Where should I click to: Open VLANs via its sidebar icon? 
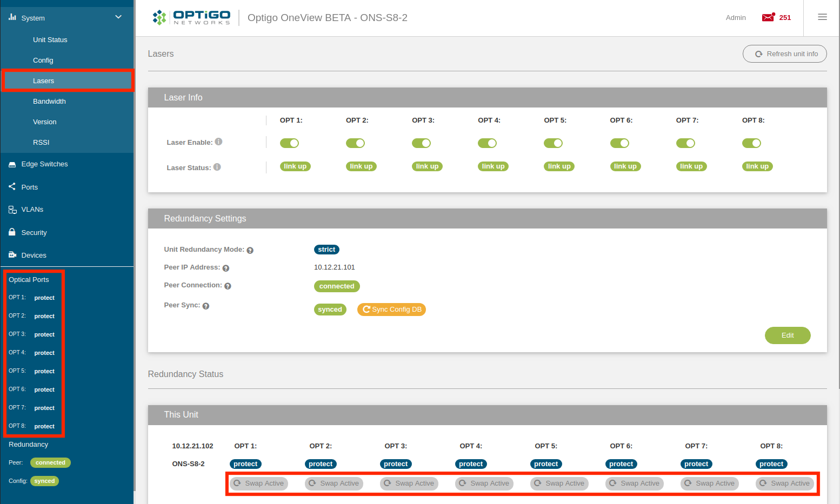[x=12, y=210]
